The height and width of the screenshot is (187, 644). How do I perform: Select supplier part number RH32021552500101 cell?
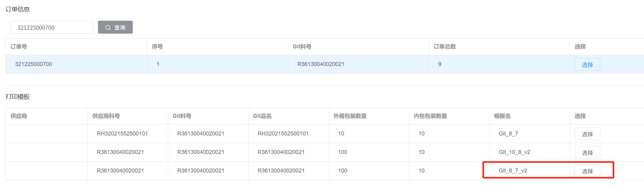(x=122, y=134)
